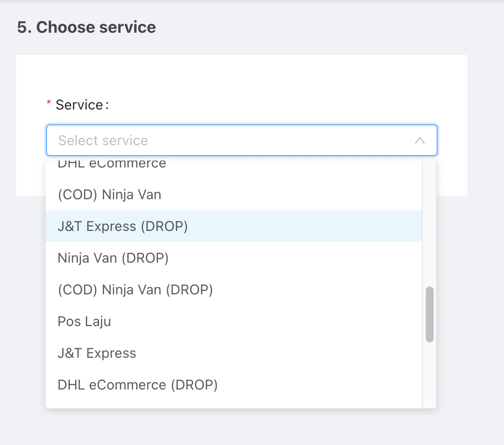The image size is (504, 445).
Task: Collapse the service dropdown with the chevron arrow
Action: (419, 141)
